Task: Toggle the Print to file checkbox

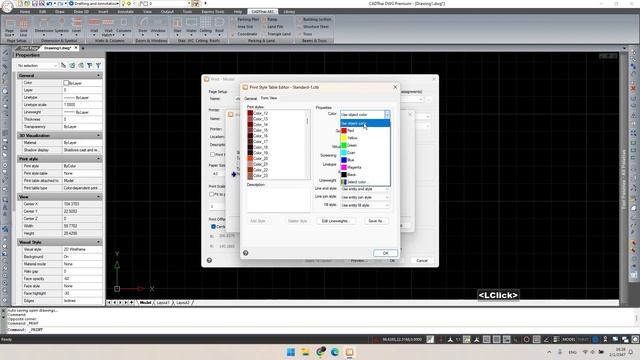Action: click(x=212, y=154)
